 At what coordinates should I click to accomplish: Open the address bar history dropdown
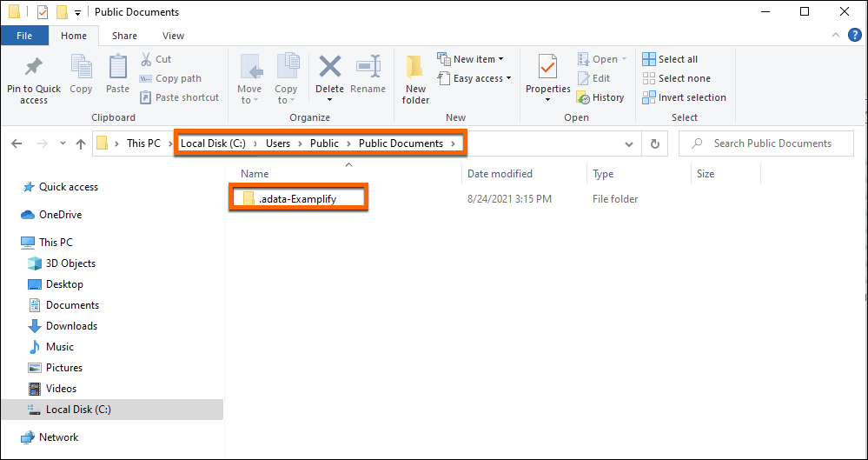pos(629,144)
